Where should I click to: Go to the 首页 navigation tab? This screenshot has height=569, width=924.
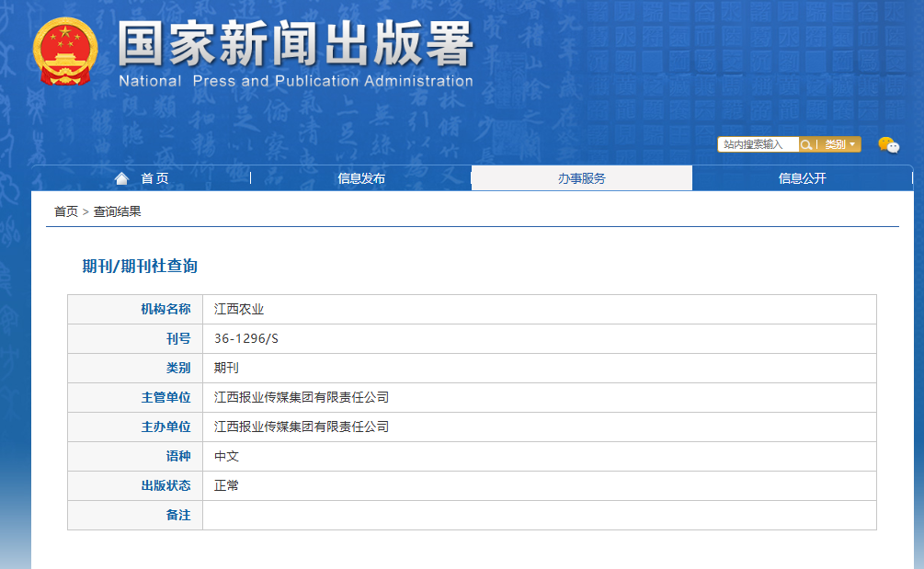(154, 178)
